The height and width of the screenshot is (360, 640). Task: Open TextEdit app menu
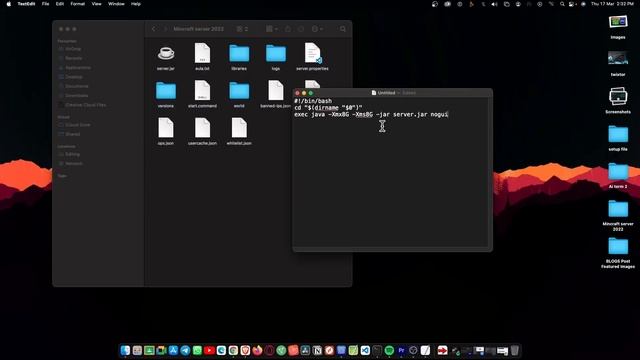pyautogui.click(x=26, y=4)
